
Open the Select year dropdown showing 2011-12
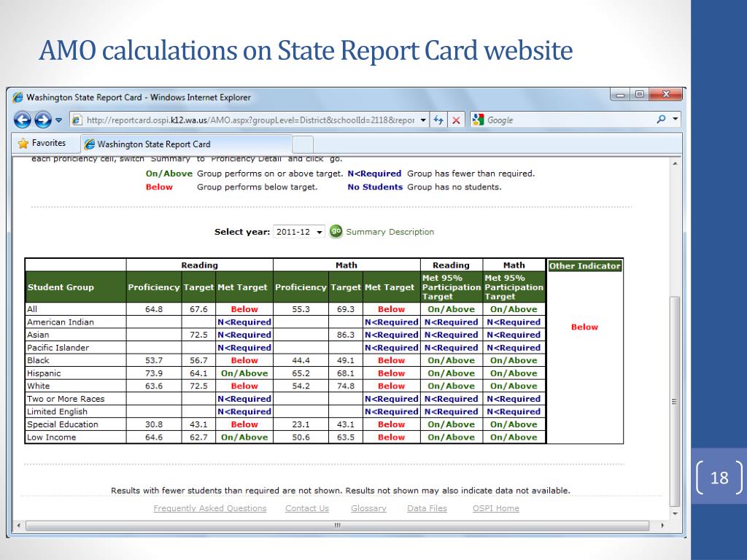(x=298, y=232)
